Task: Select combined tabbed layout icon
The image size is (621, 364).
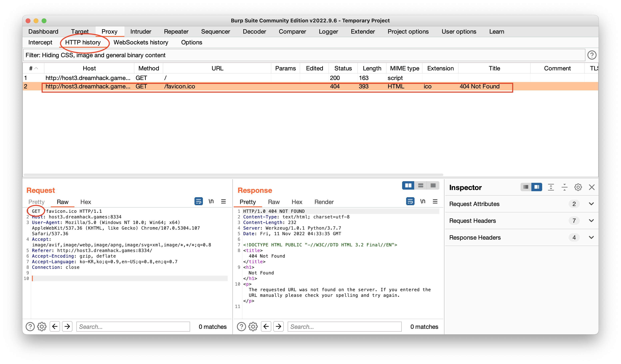Action: click(x=433, y=185)
